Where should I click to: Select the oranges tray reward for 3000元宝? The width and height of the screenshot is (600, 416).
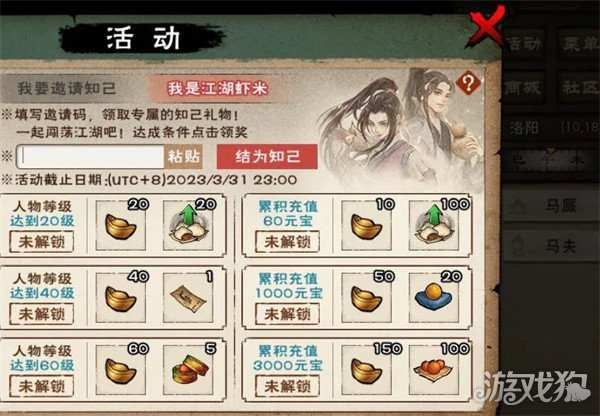click(434, 370)
